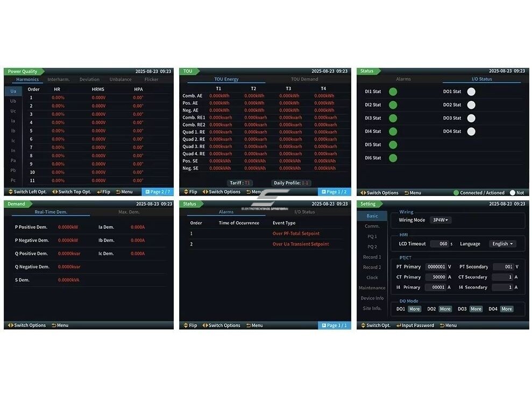The image size is (532, 399).
Task: Click the green Connected / Actioned legend dot
Action: pyautogui.click(x=456, y=193)
